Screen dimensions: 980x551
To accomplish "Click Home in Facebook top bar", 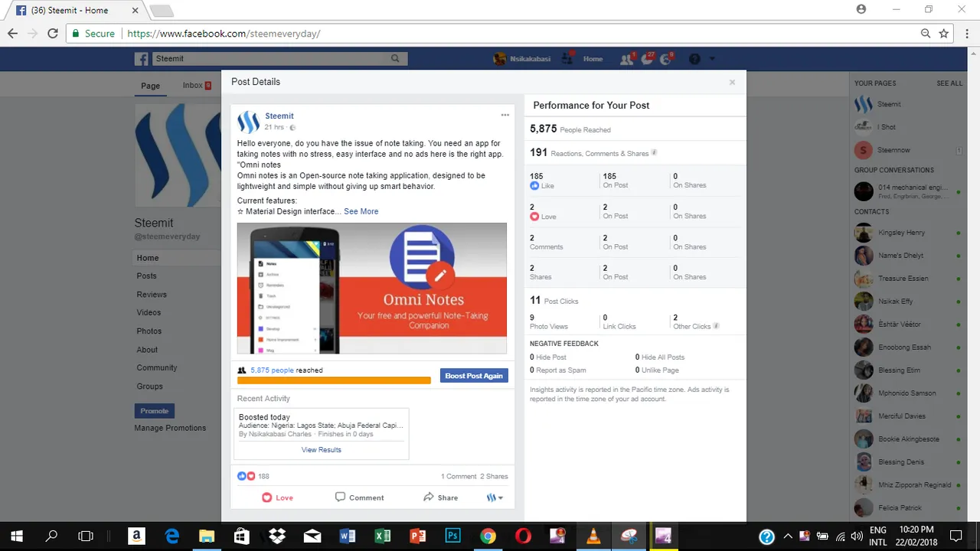I will click(x=593, y=58).
